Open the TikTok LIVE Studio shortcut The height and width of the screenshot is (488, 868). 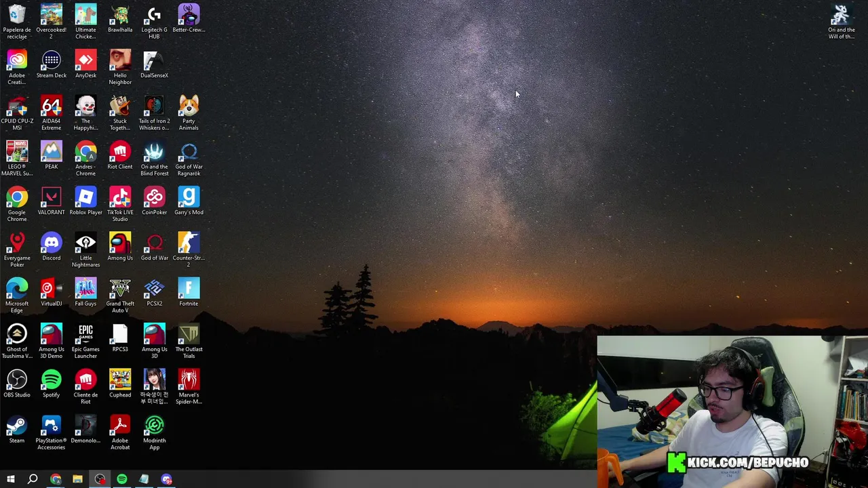click(120, 204)
